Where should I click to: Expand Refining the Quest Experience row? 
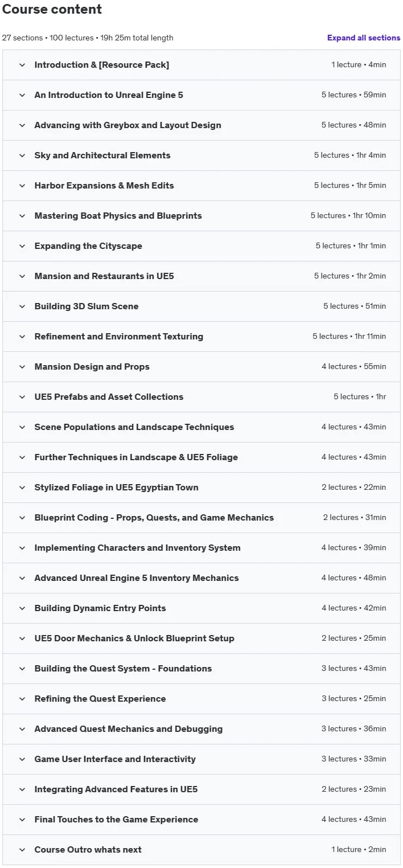pyautogui.click(x=201, y=699)
